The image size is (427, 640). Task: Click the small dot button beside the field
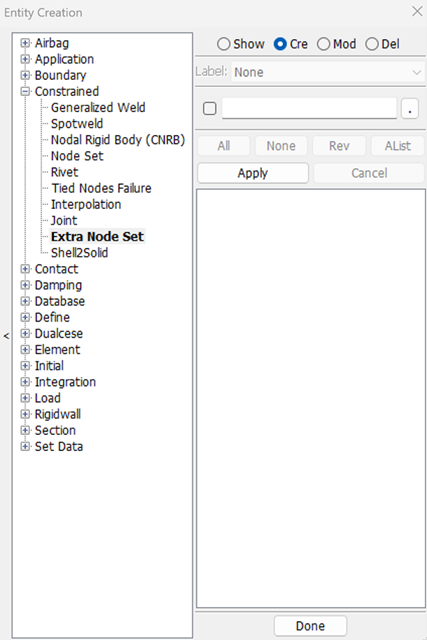pos(410,109)
